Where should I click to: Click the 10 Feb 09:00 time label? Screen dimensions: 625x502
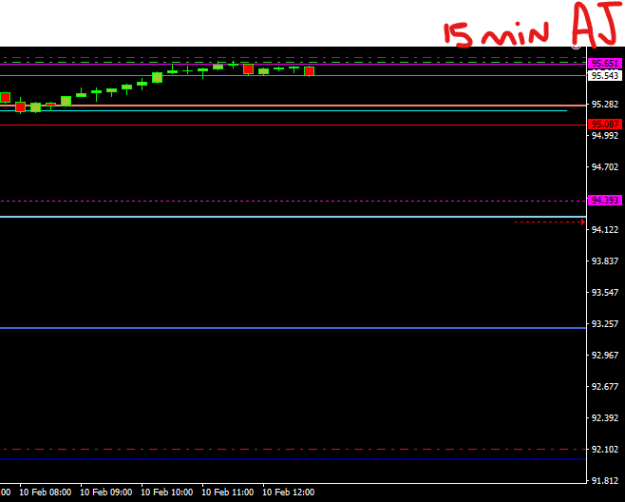pyautogui.click(x=106, y=492)
